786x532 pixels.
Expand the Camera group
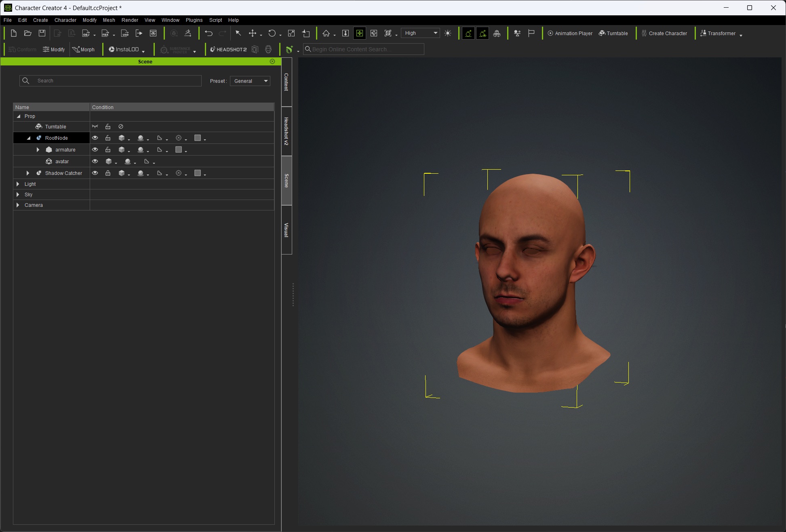18,205
